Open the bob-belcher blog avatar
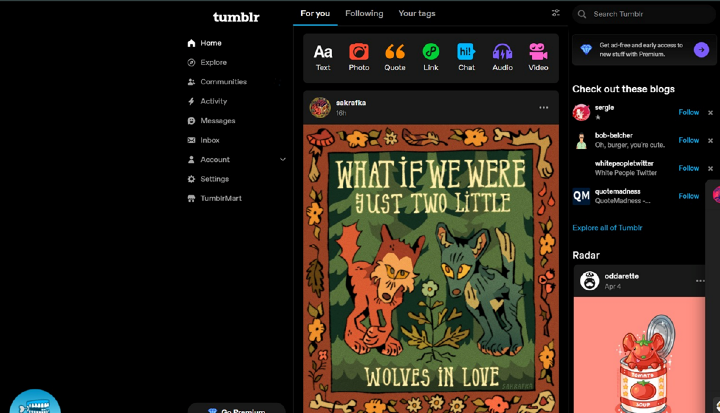The height and width of the screenshot is (413, 720). pyautogui.click(x=581, y=141)
